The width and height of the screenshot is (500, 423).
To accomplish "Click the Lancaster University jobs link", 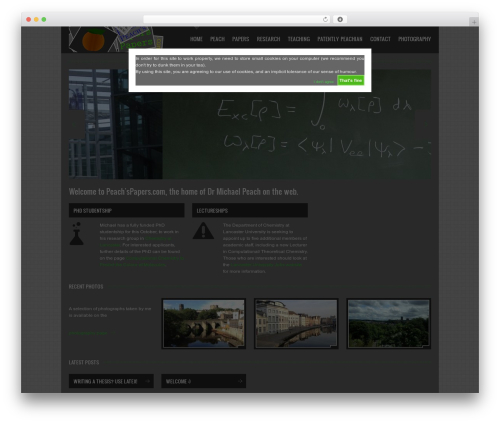I will (266, 265).
